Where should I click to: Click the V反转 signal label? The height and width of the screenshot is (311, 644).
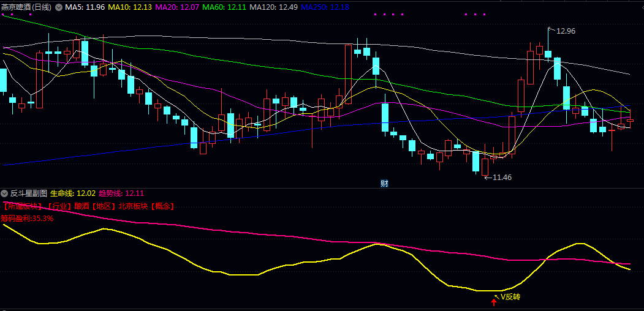point(510,296)
